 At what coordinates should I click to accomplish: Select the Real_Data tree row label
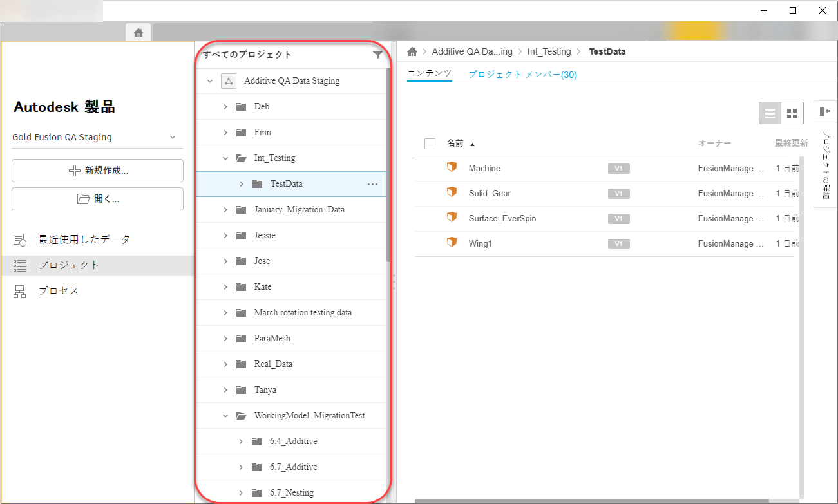[x=273, y=364]
